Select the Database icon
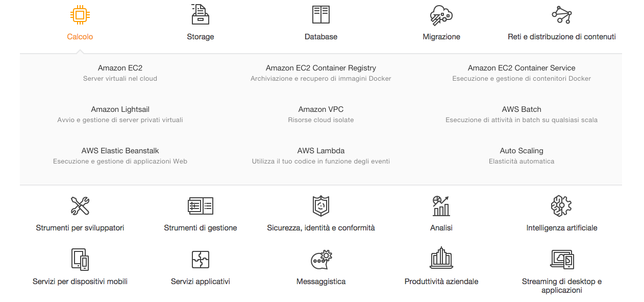 pyautogui.click(x=321, y=15)
